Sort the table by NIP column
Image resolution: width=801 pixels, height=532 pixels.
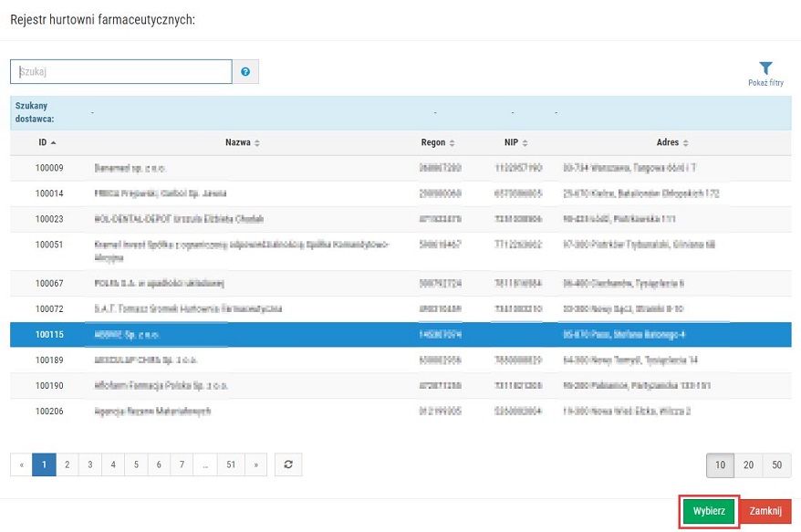(x=516, y=142)
